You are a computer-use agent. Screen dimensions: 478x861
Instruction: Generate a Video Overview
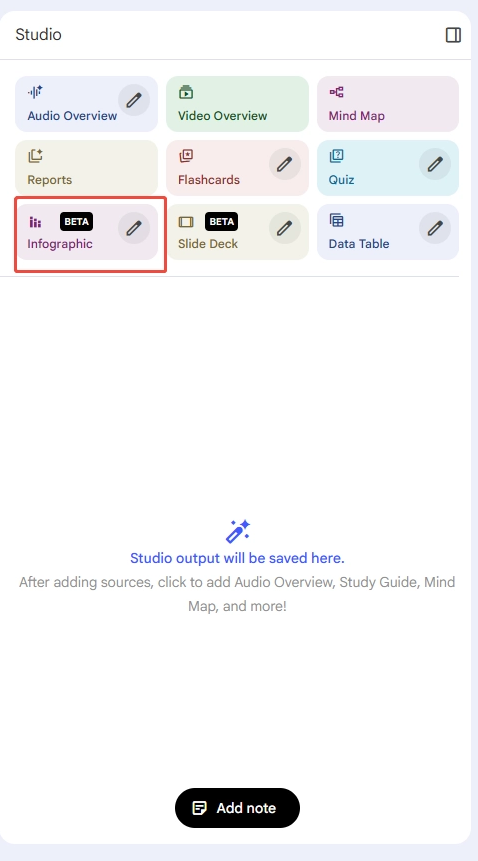point(237,104)
